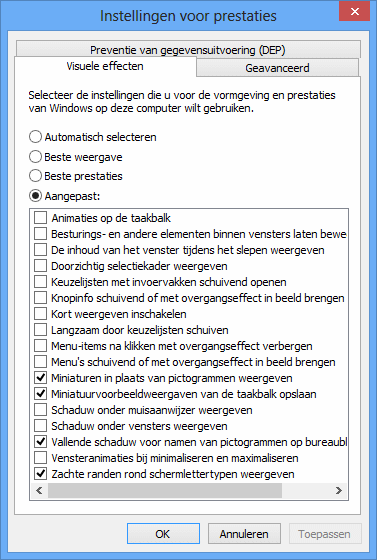
Task: Select Automatisch selecteren radio option
Action: pos(35,137)
